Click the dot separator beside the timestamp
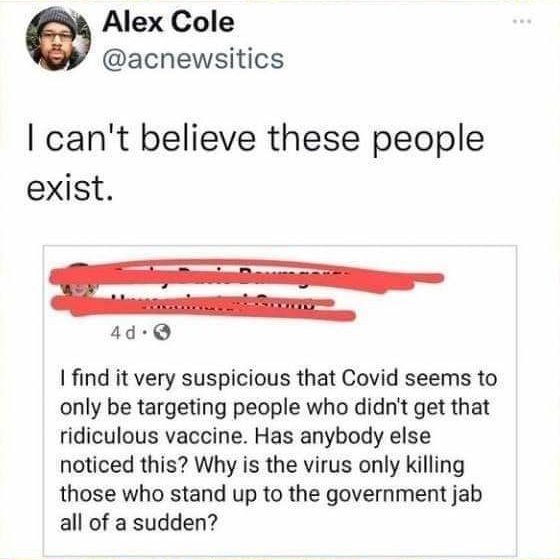Viewport: 560px width, 560px height. (x=144, y=334)
